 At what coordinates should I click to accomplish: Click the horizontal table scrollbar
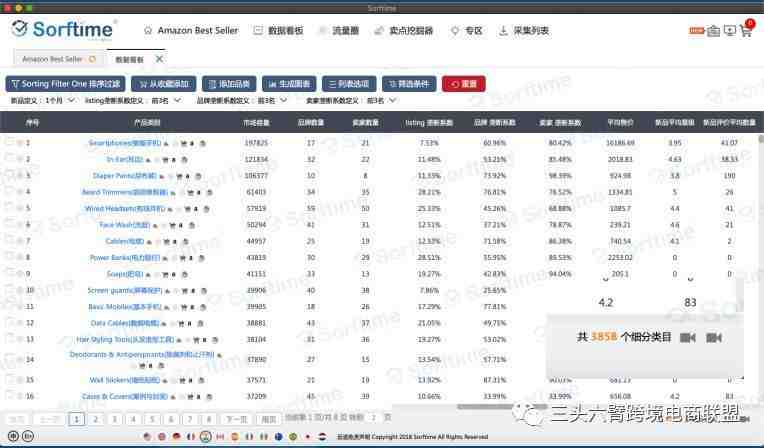pyautogui.click(x=502, y=407)
